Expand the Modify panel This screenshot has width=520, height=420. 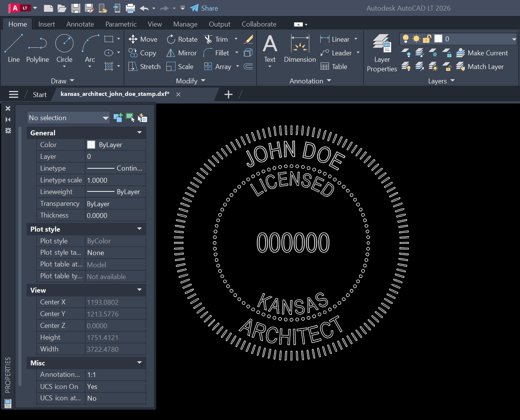click(x=191, y=81)
